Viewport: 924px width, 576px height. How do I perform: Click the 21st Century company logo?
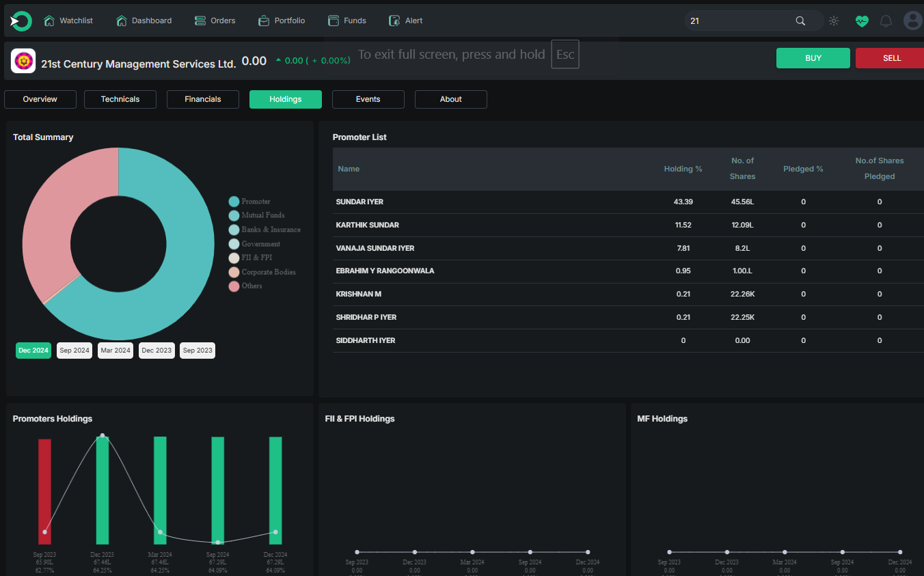tap(23, 61)
